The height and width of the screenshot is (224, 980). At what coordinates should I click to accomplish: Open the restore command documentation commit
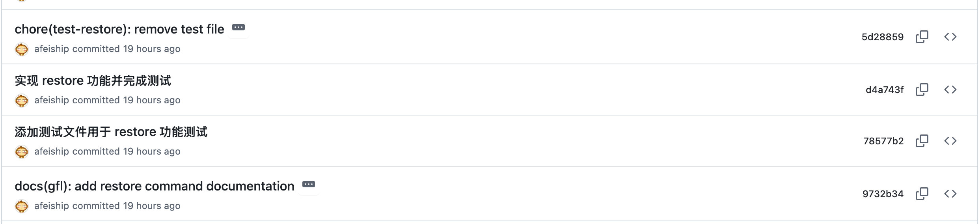[x=154, y=186]
